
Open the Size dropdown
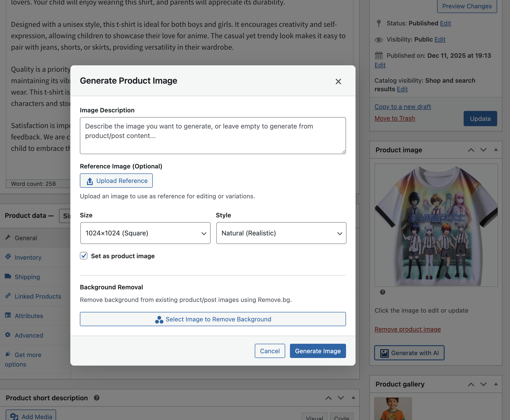pyautogui.click(x=145, y=233)
